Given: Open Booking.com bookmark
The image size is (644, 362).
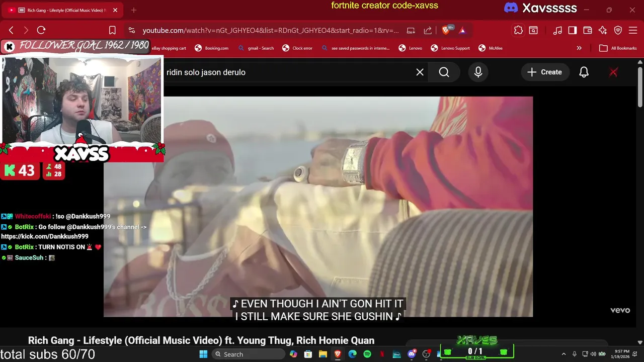Looking at the screenshot, I should (212, 48).
